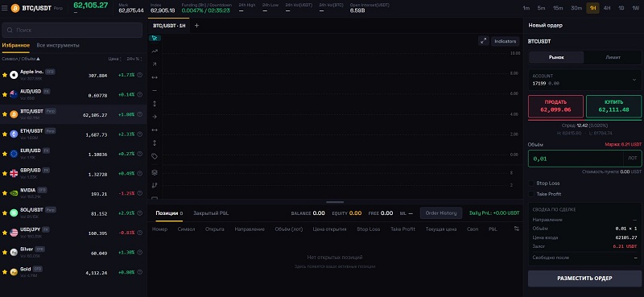The image size is (644, 297).
Task: Sort watchlist by 24ч % column
Action: (x=134, y=59)
